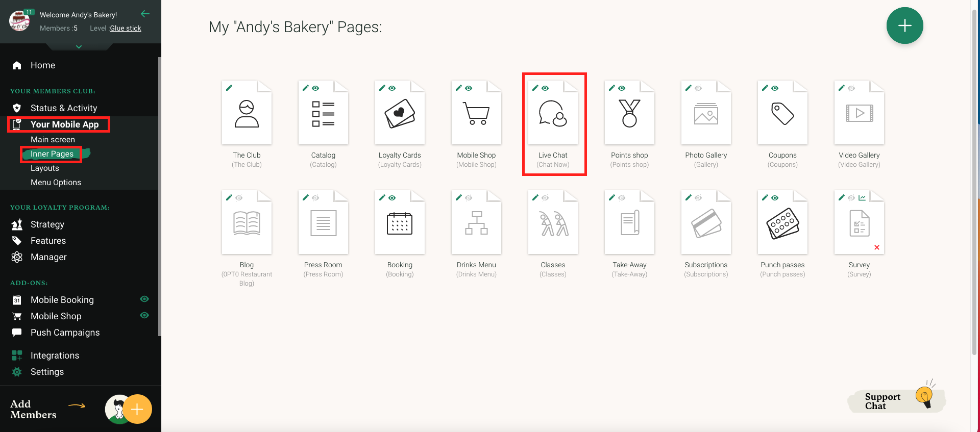This screenshot has width=980, height=432.
Task: Open the Drinks Menu page thumbnail
Action: pyautogui.click(x=476, y=222)
